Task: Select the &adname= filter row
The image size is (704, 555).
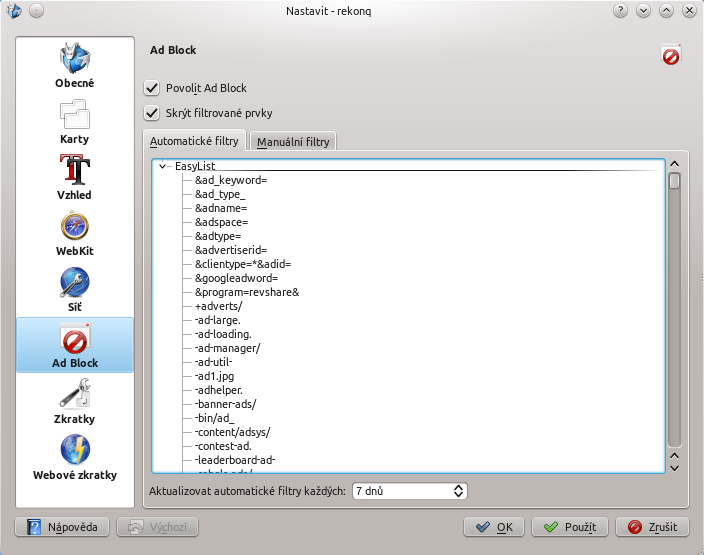Action: pyautogui.click(x=221, y=208)
